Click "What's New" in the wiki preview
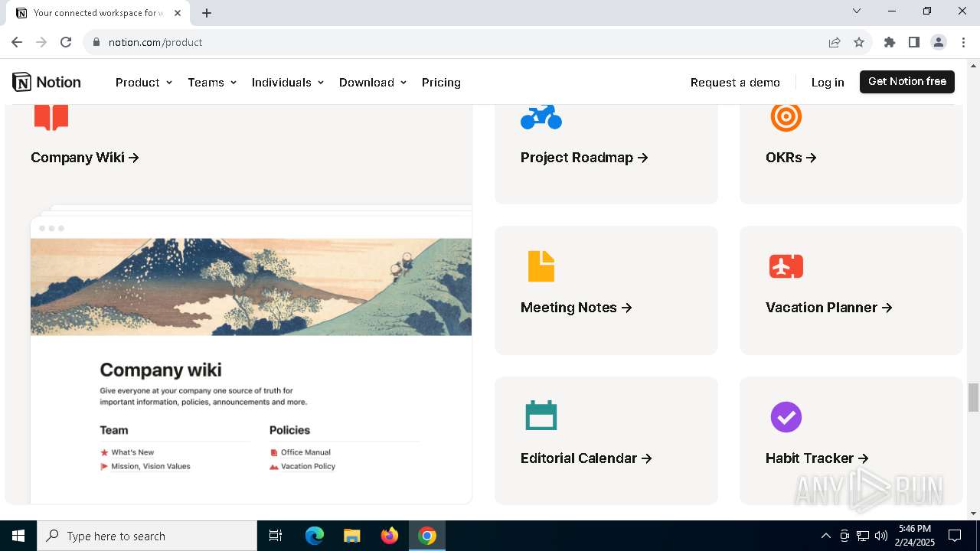The width and height of the screenshot is (980, 551). (132, 452)
